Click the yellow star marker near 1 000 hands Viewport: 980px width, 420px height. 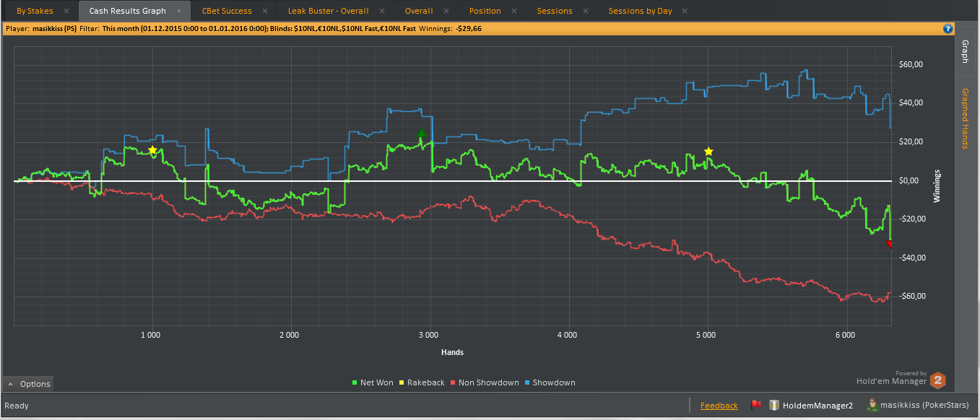[x=152, y=150]
